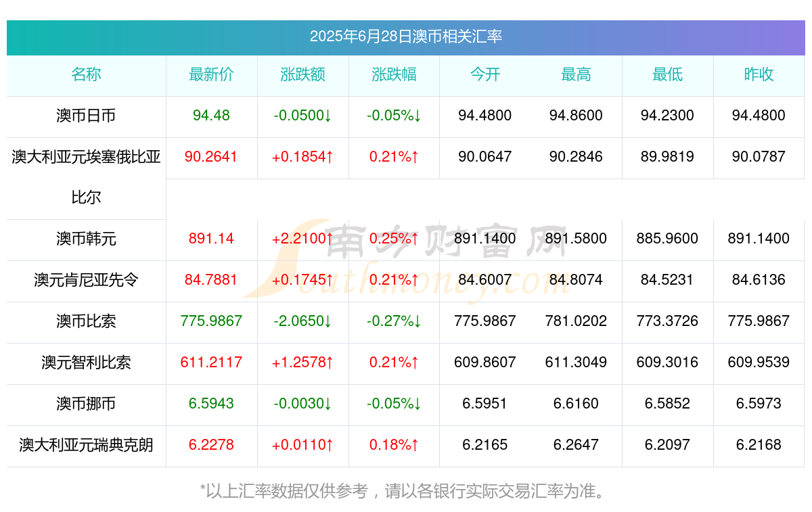Click latest price 6.5943
This screenshot has height=512, width=812.
coord(211,404)
